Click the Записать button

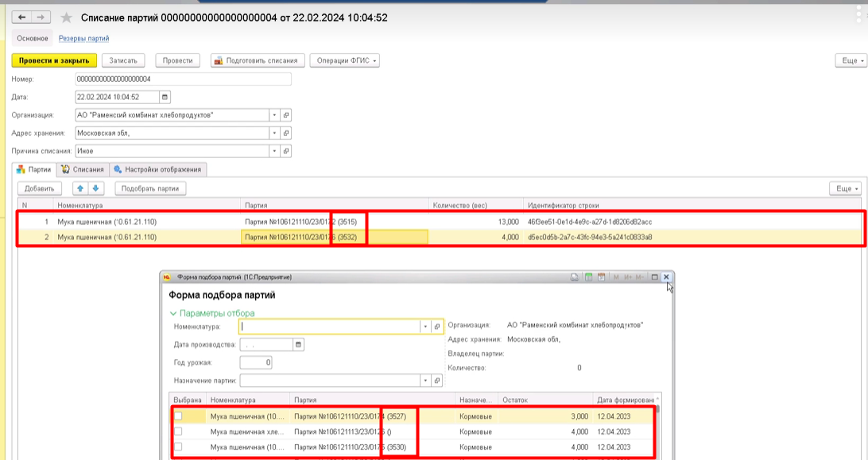tap(123, 60)
